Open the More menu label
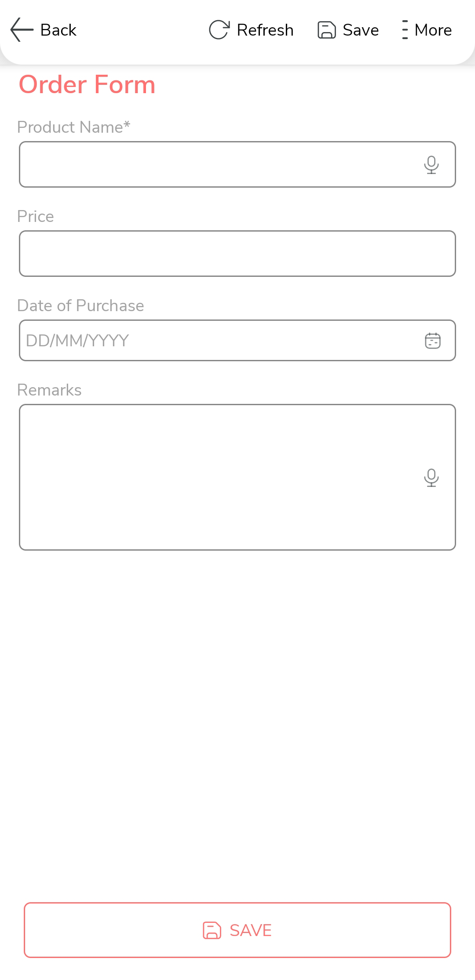The width and height of the screenshot is (475, 980). click(433, 30)
